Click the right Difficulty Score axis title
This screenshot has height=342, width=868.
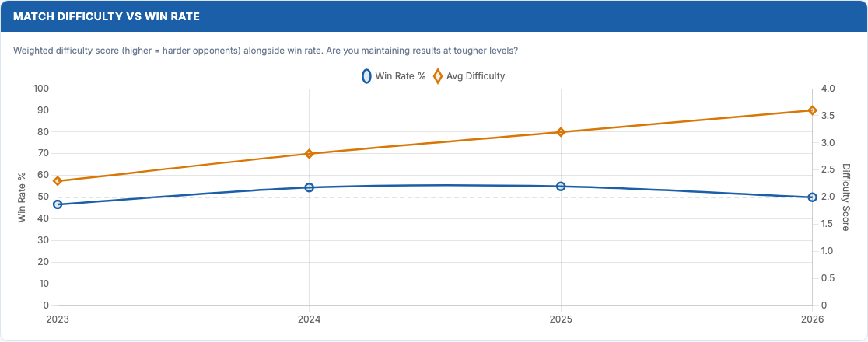pyautogui.click(x=846, y=197)
